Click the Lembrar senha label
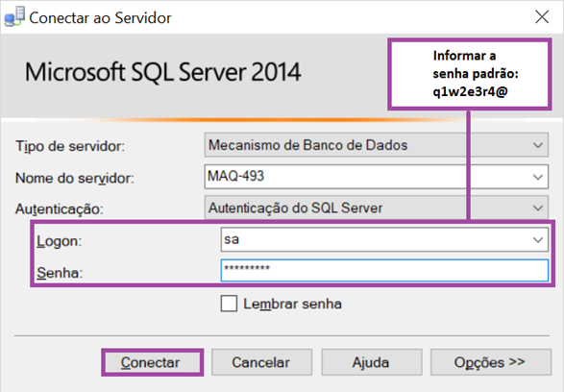This screenshot has width=564, height=392. 292,304
